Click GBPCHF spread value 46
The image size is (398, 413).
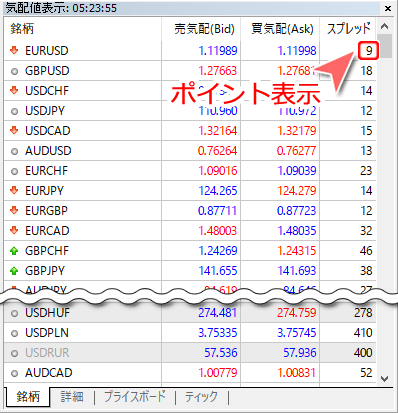[x=366, y=251]
